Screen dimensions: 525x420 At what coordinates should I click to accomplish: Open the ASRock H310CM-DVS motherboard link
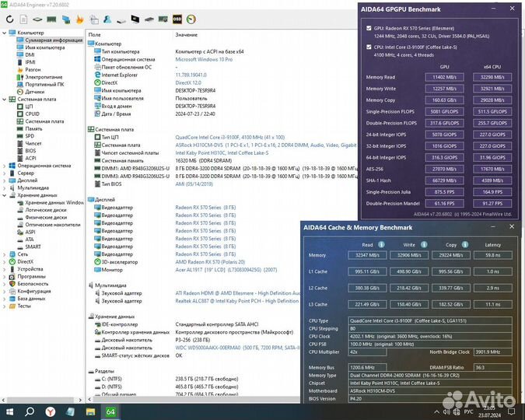click(x=266, y=145)
